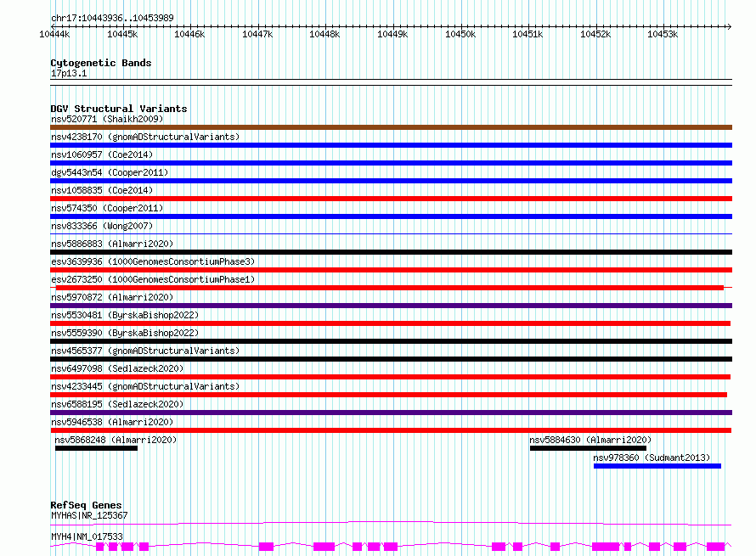Click the nsv1058835 (Coe2014) label
This screenshot has height=556, width=756.
tap(102, 190)
